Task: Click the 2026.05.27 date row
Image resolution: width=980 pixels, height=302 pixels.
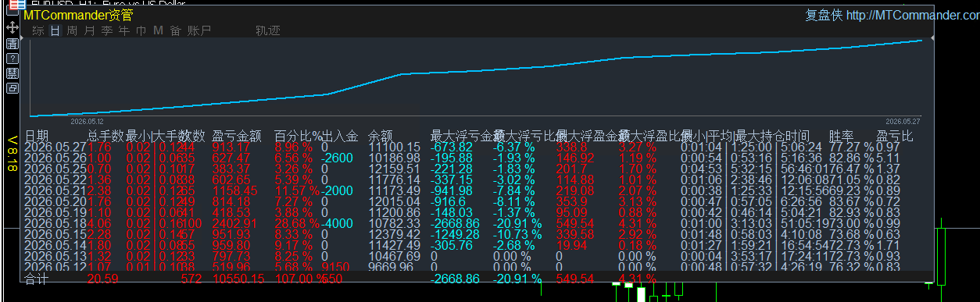Action: (x=55, y=147)
